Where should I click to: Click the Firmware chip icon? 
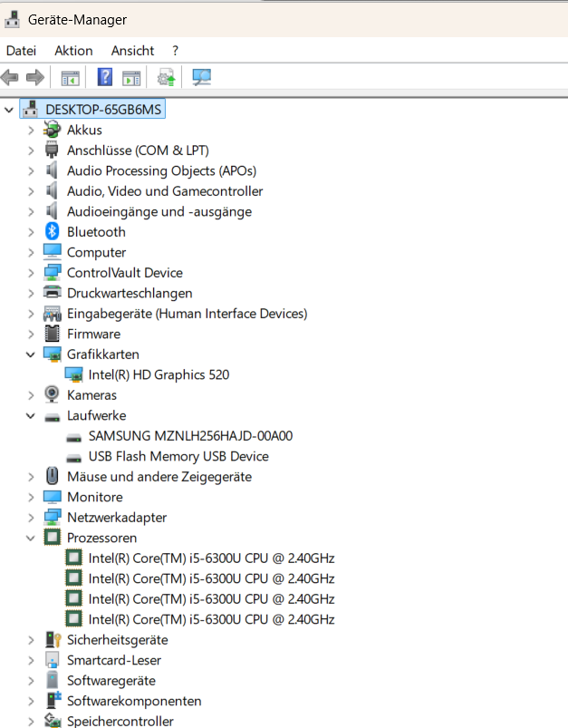(52, 334)
